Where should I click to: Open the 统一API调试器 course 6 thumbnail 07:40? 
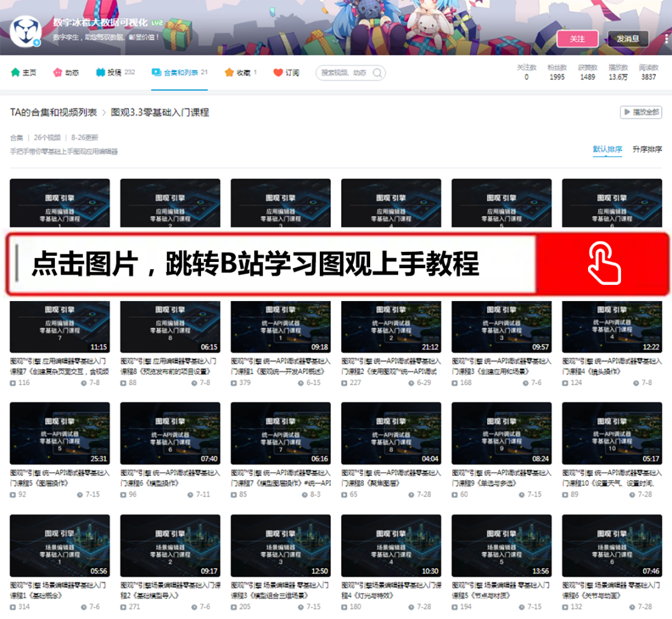[170, 434]
